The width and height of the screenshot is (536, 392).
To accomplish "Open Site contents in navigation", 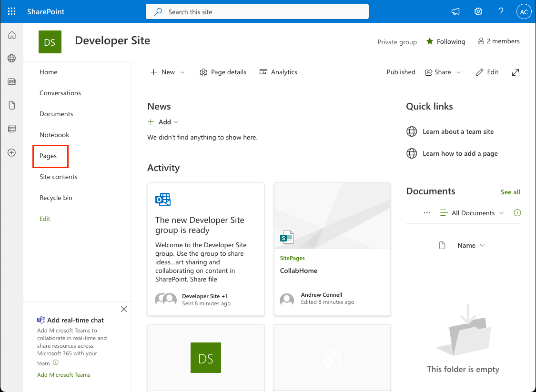I will (x=59, y=177).
